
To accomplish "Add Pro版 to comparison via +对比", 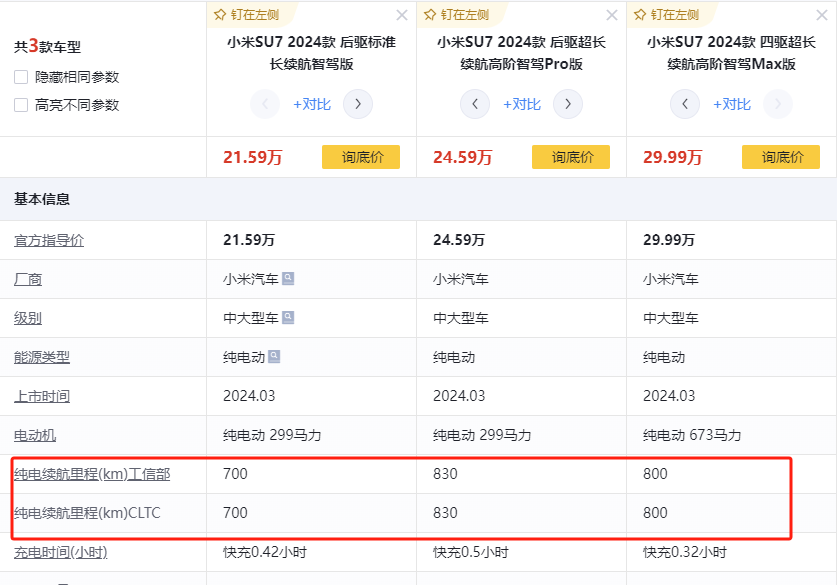I will tap(522, 104).
